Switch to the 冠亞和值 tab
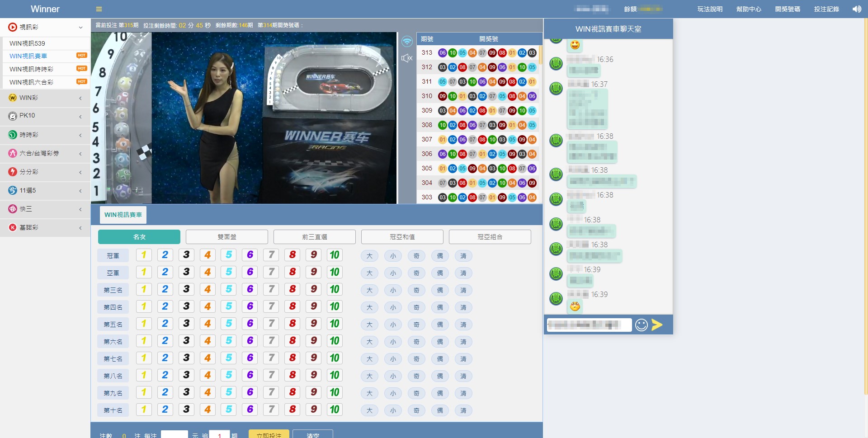 click(x=402, y=237)
